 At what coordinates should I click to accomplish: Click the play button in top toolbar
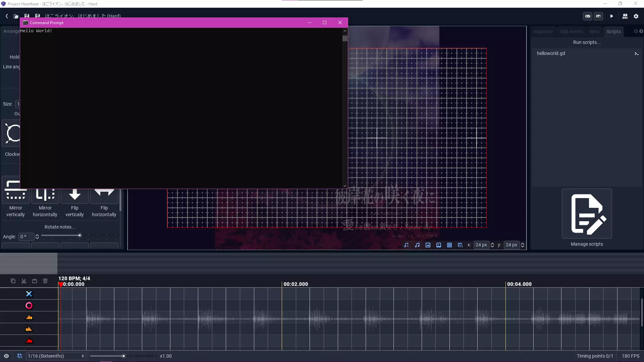[x=611, y=16]
